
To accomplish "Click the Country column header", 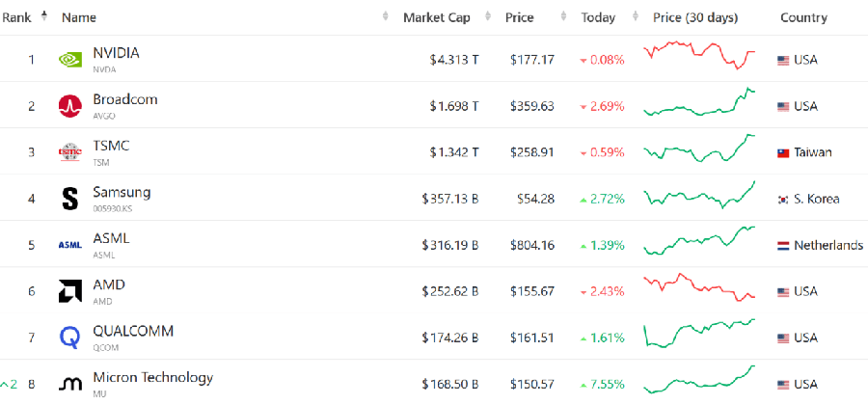I will 803,17.
